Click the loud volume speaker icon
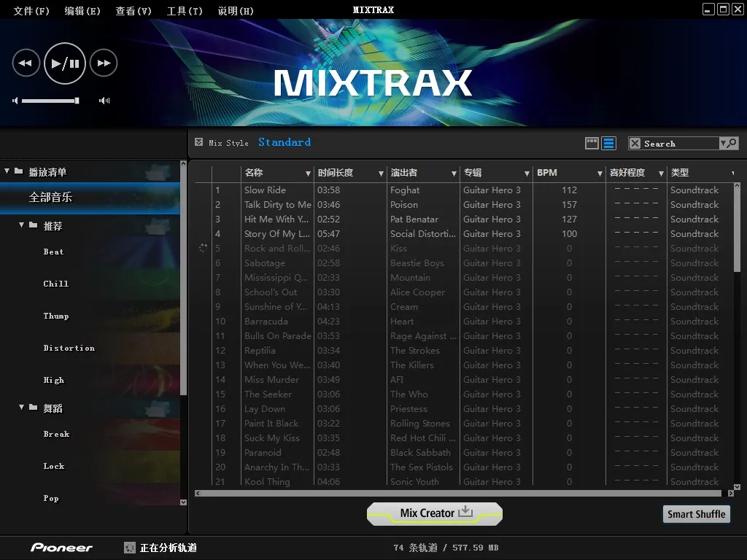 (104, 101)
